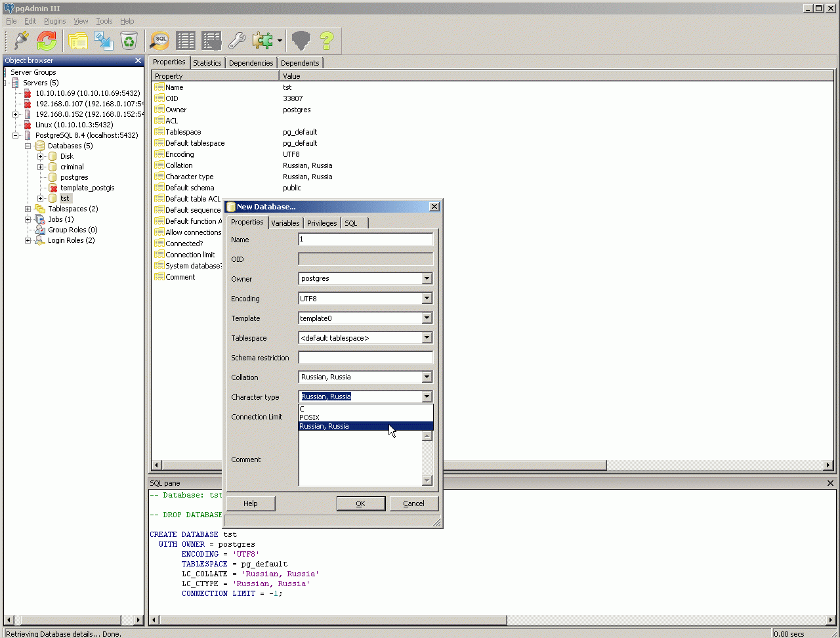Click the yellow question mark help icon
Image resolution: width=840 pixels, height=638 pixels.
coord(327,41)
